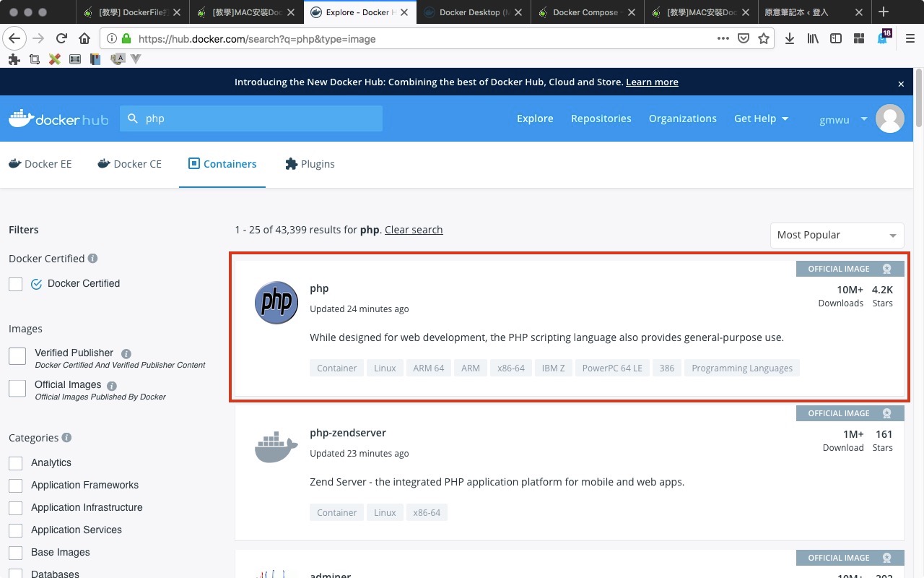Open the Repositories nav item
924x578 pixels.
point(601,118)
